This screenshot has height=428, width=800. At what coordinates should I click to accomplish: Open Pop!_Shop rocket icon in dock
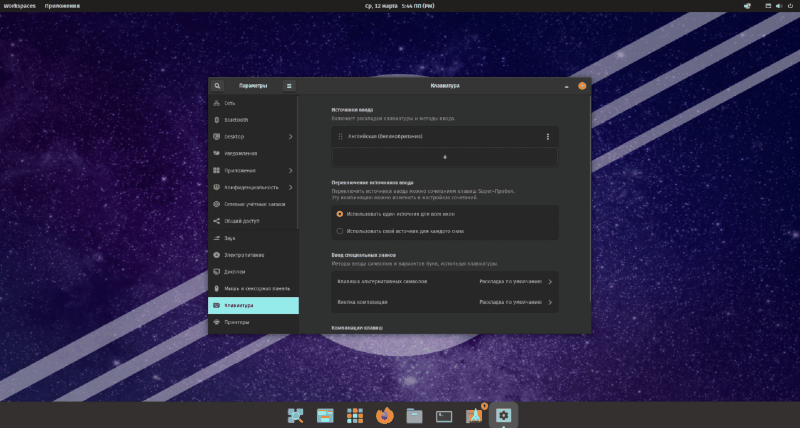(474, 415)
